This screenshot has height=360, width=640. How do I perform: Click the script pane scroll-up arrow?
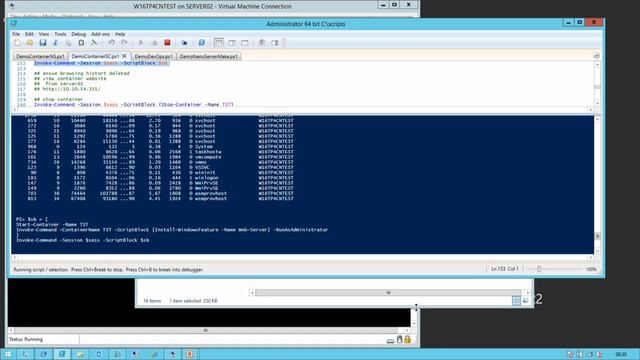coord(597,64)
